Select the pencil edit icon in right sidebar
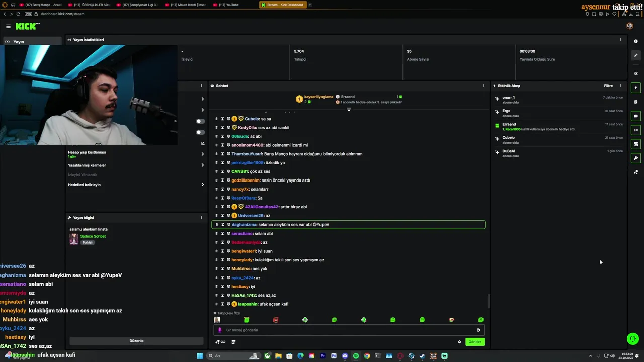 coord(636,55)
